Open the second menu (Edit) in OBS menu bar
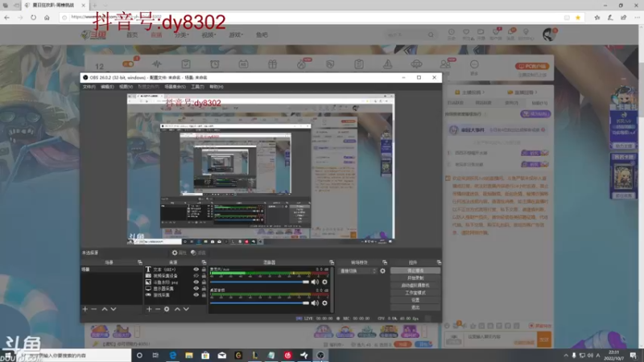Viewport: 644px width, 362px height. coord(107,87)
